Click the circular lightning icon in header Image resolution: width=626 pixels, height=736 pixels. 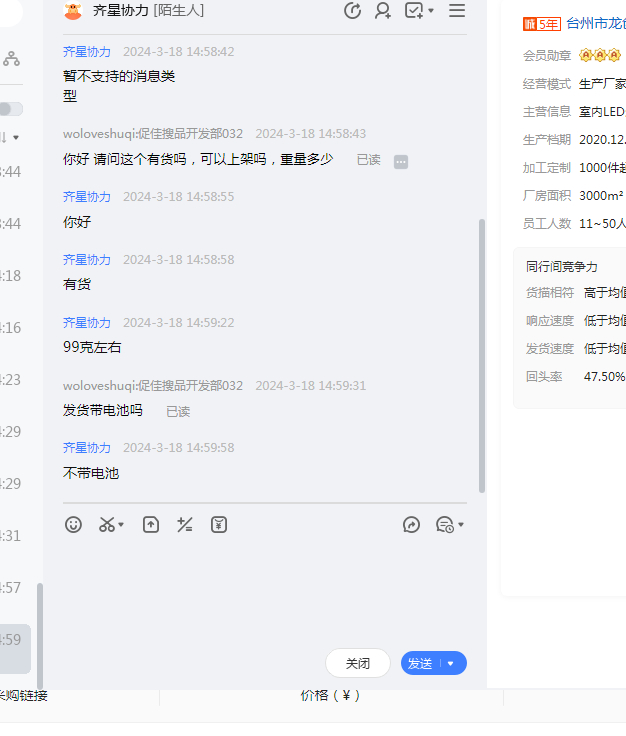pos(352,11)
